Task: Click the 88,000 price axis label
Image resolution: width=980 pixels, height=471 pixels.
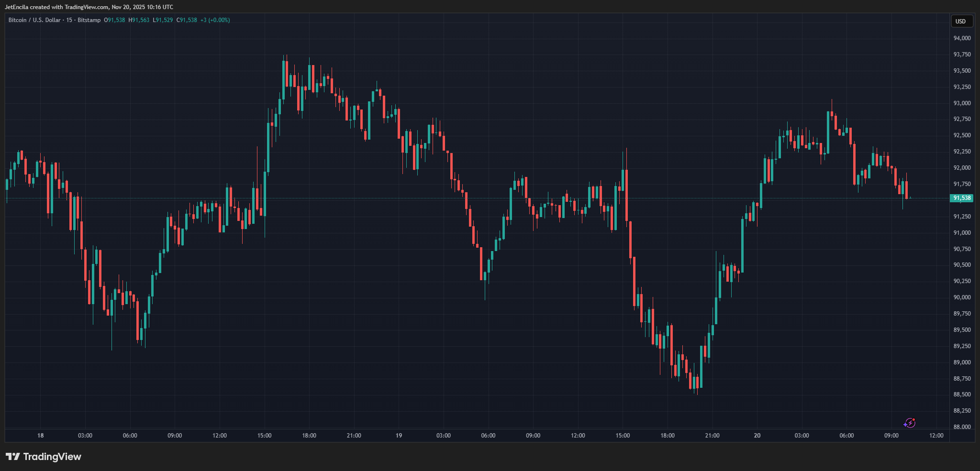Action: (962, 427)
